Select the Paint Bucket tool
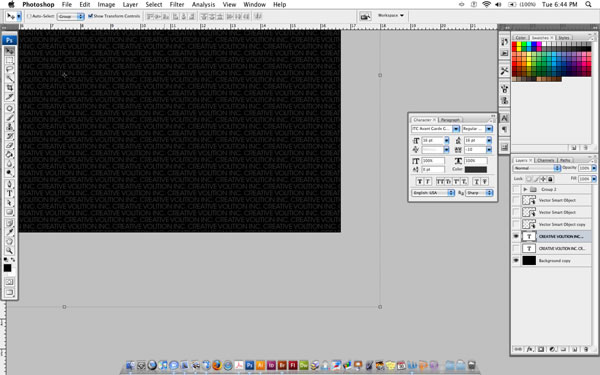The width and height of the screenshot is (600, 375). pos(10,154)
